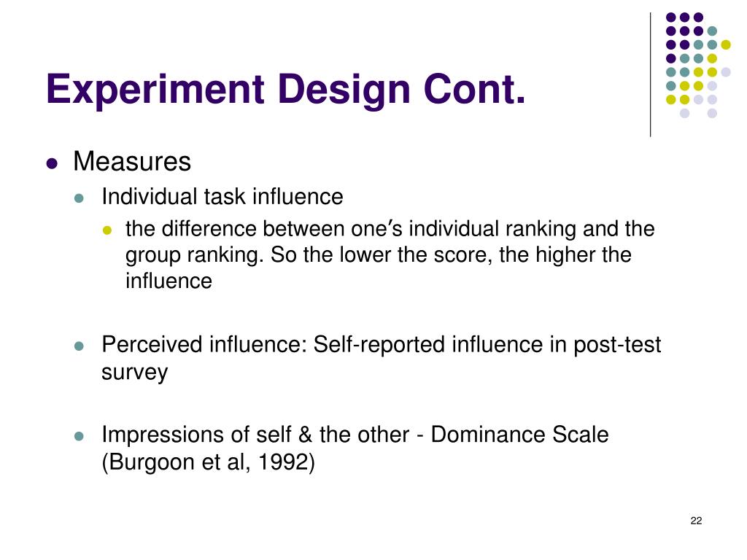Click 'Individual task influence' text
This screenshot has width=747, height=560.
(x=222, y=197)
